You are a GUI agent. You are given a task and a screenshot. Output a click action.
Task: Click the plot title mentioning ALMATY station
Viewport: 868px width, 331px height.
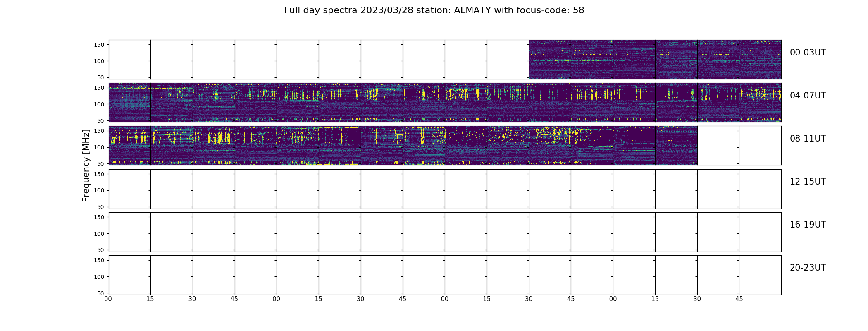434,10
